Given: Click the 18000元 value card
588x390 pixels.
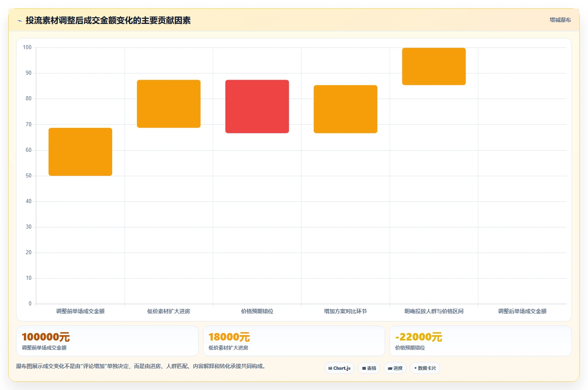Looking at the screenshot, I should pyautogui.click(x=294, y=341).
